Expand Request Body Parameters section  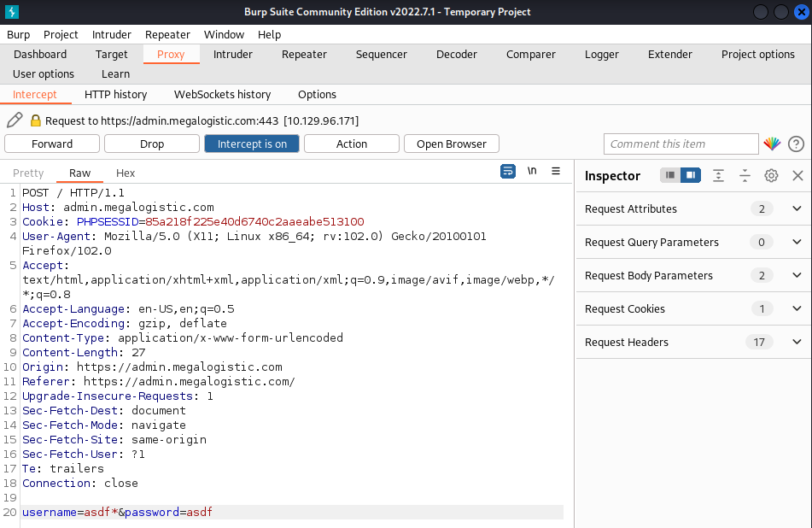click(x=797, y=275)
